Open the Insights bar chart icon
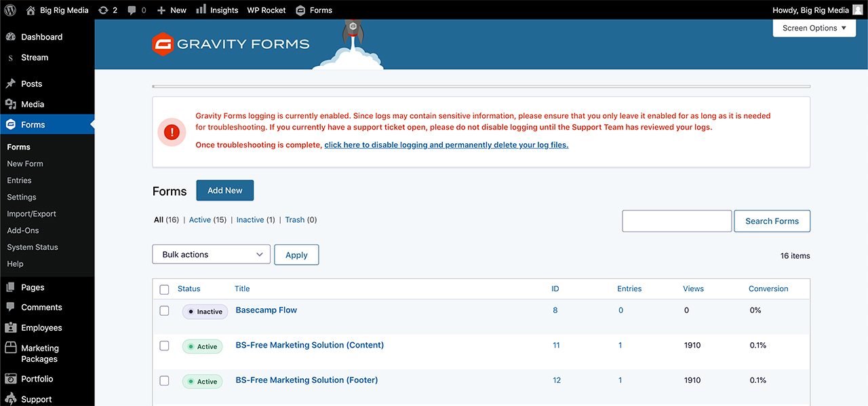Image resolution: width=868 pixels, height=406 pixels. click(x=201, y=10)
